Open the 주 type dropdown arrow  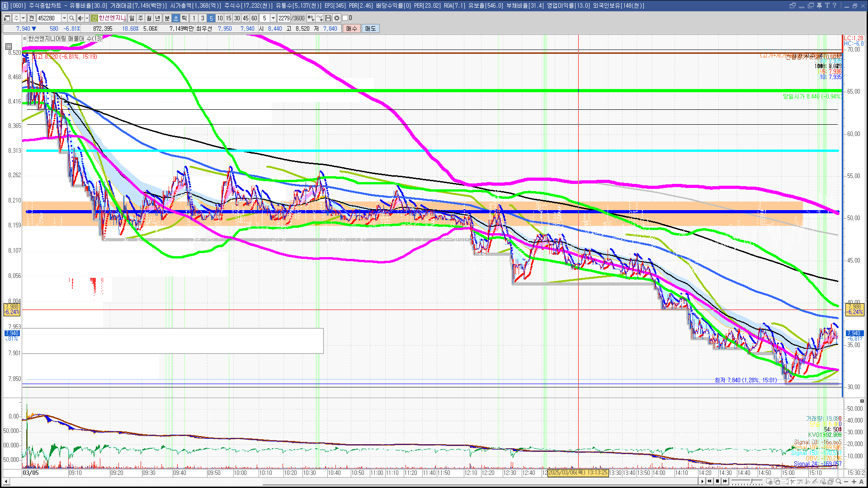(x=23, y=18)
